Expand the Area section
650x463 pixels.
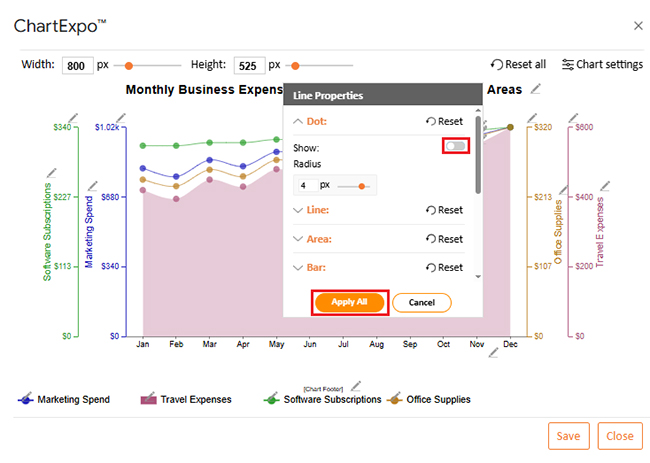pyautogui.click(x=298, y=239)
